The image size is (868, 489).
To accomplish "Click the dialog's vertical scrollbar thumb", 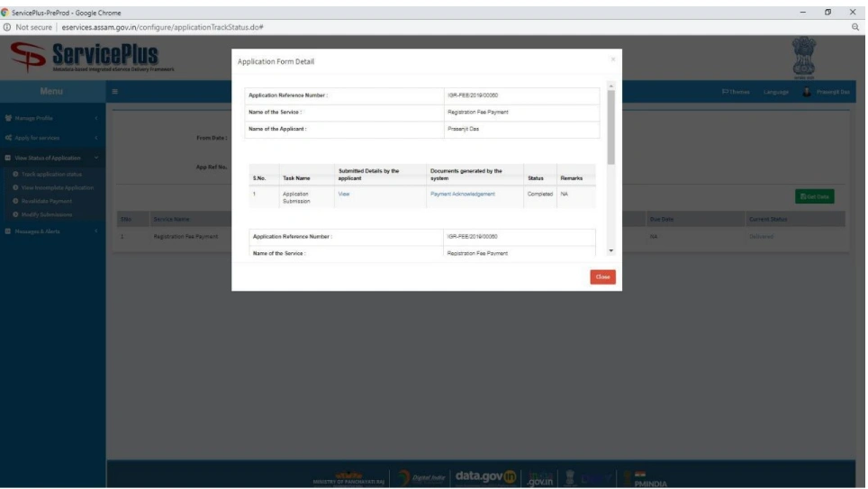I will click(x=610, y=127).
